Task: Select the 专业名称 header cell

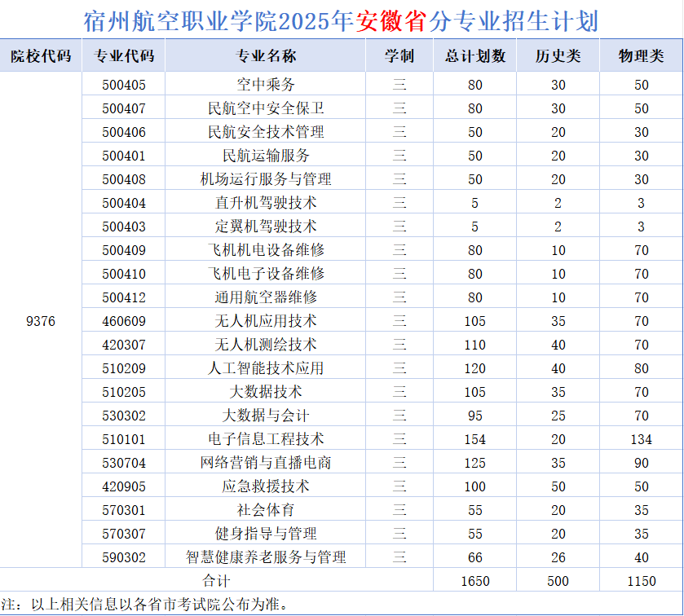Action: point(266,56)
